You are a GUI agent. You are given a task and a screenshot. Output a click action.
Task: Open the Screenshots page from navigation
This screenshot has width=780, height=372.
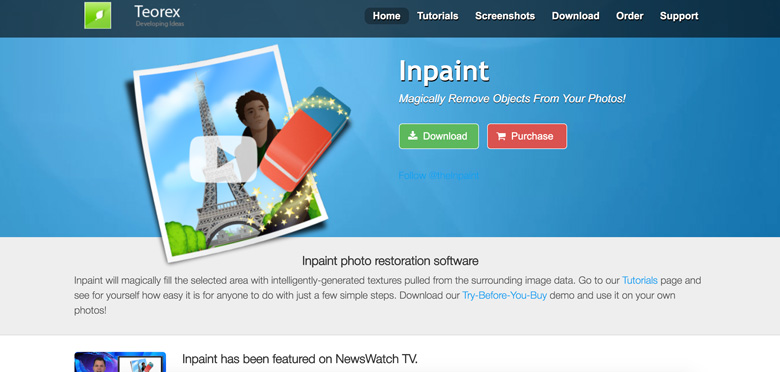tap(505, 16)
